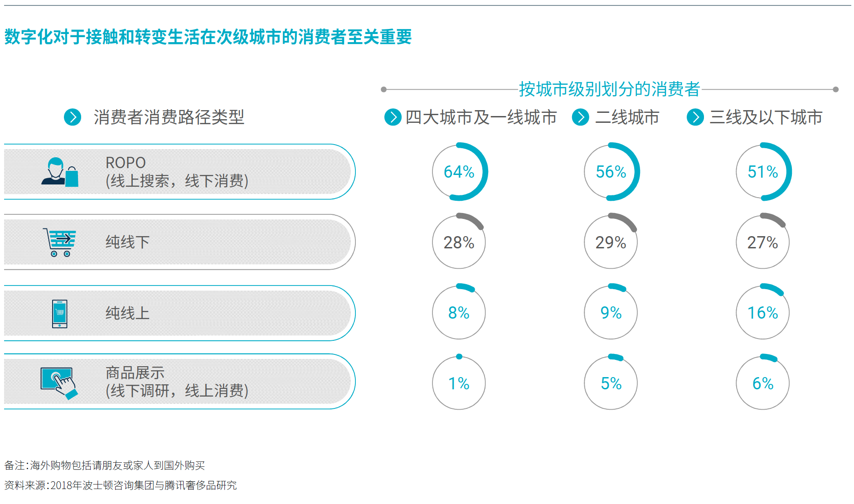Screen dimensions: 854x504
Task: Click the 16% online-only circle
Action: pos(763,312)
